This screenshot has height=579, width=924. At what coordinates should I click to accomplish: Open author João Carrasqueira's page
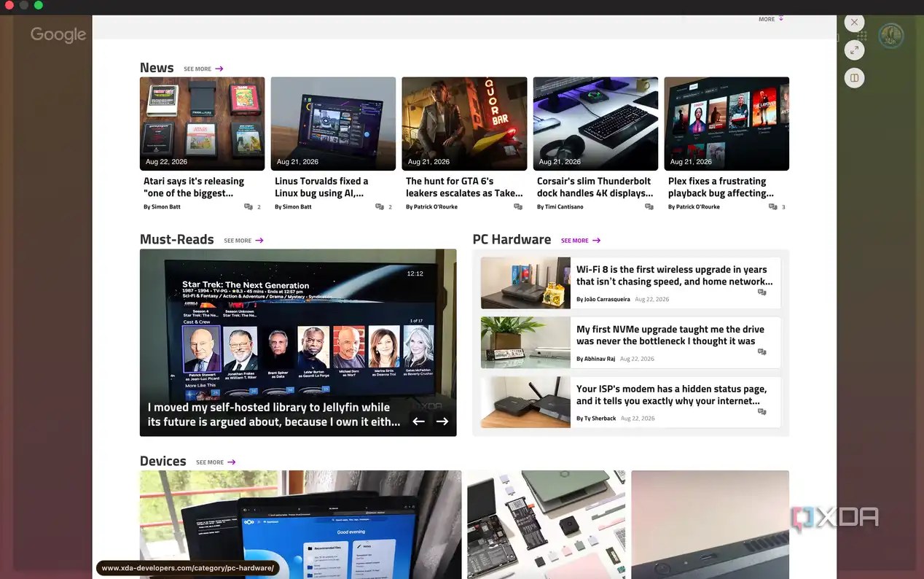click(x=603, y=300)
